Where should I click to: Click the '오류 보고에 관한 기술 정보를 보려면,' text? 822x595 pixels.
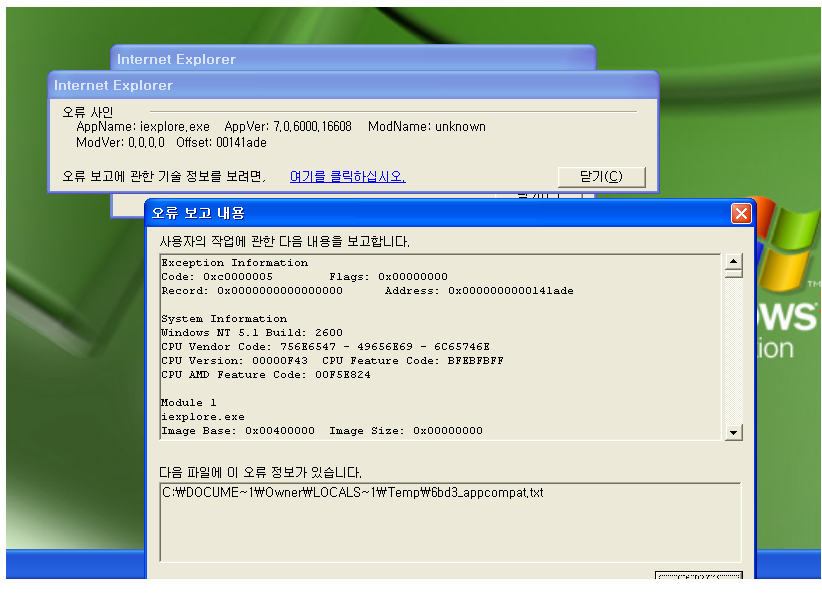pyautogui.click(x=164, y=177)
